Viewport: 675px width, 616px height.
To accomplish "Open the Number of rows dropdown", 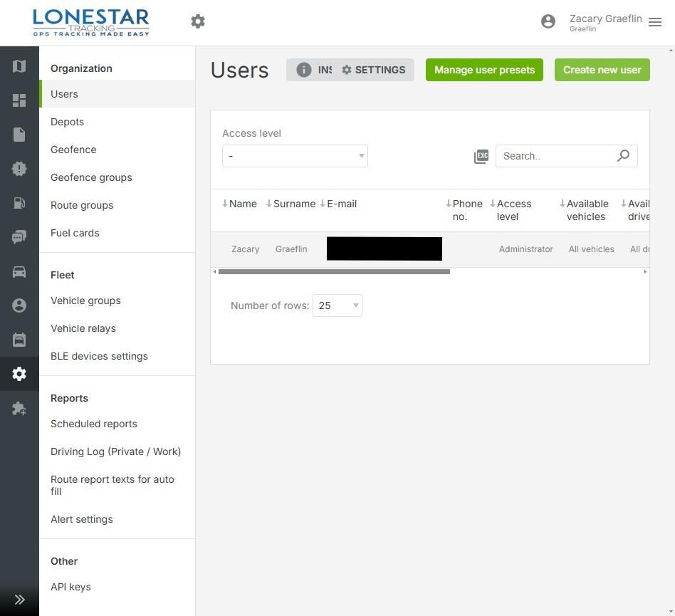I will 337,306.
